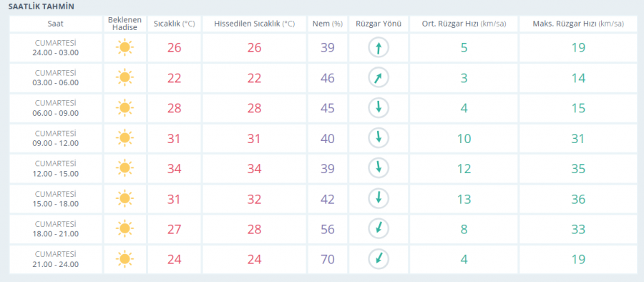Click the Rüzgar Yönü column header
Viewport: 644px width, 282px height.
[379, 24]
